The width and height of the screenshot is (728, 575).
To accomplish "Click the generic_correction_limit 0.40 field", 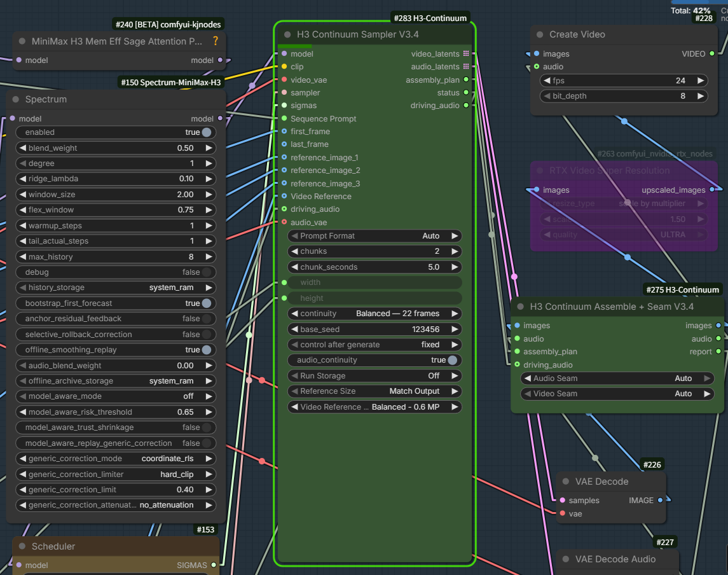I will tap(116, 490).
